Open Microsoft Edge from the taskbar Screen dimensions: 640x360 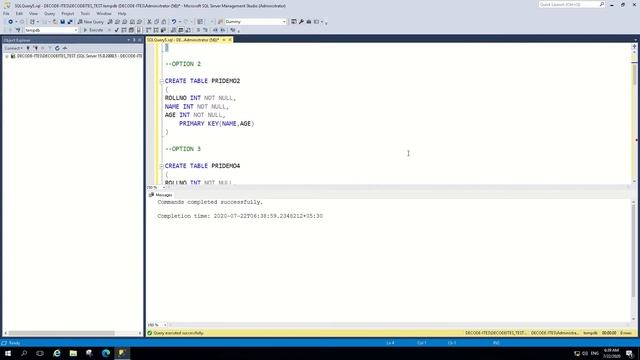pos(106,353)
